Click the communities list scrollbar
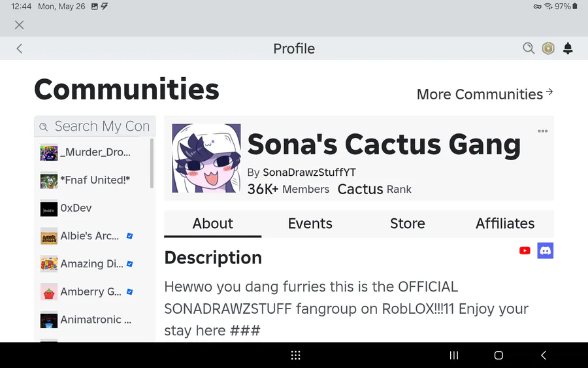 [152, 163]
